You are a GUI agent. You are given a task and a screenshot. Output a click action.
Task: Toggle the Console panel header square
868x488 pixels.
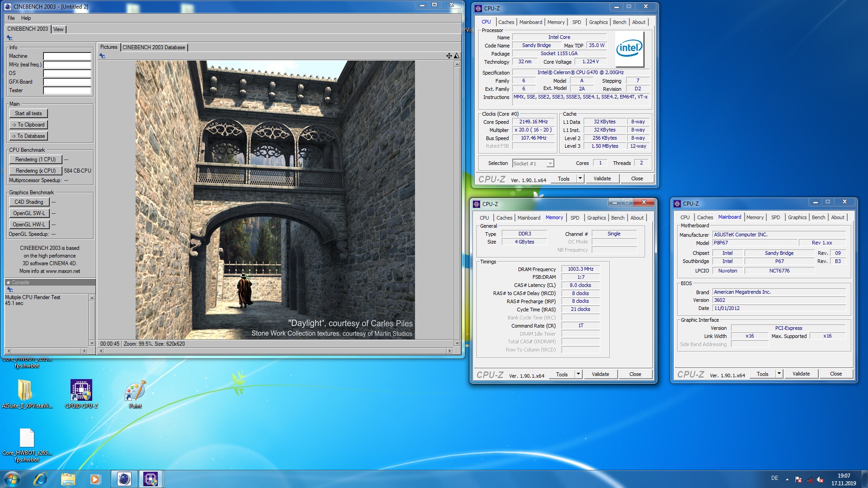point(8,282)
